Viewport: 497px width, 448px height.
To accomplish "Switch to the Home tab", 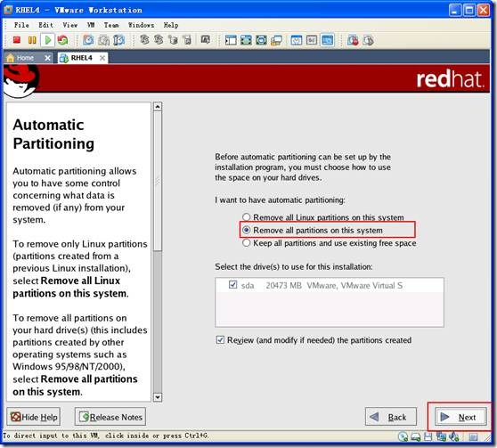I will 24,58.
